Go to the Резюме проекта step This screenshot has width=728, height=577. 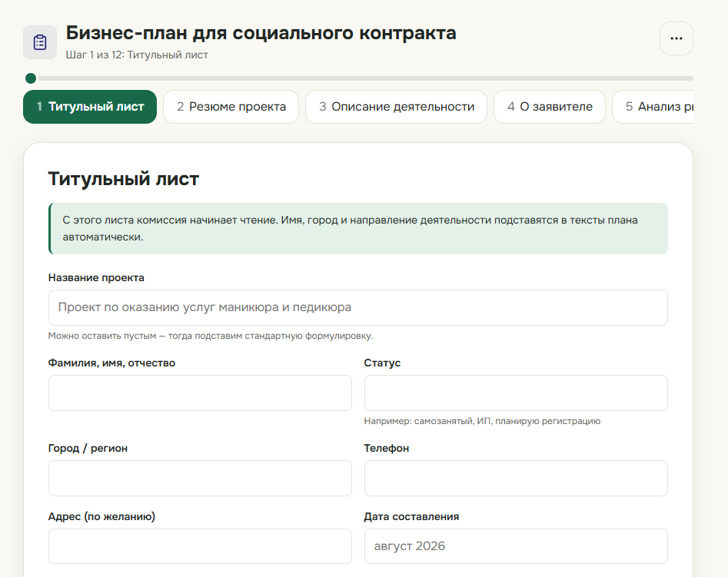coord(231,107)
